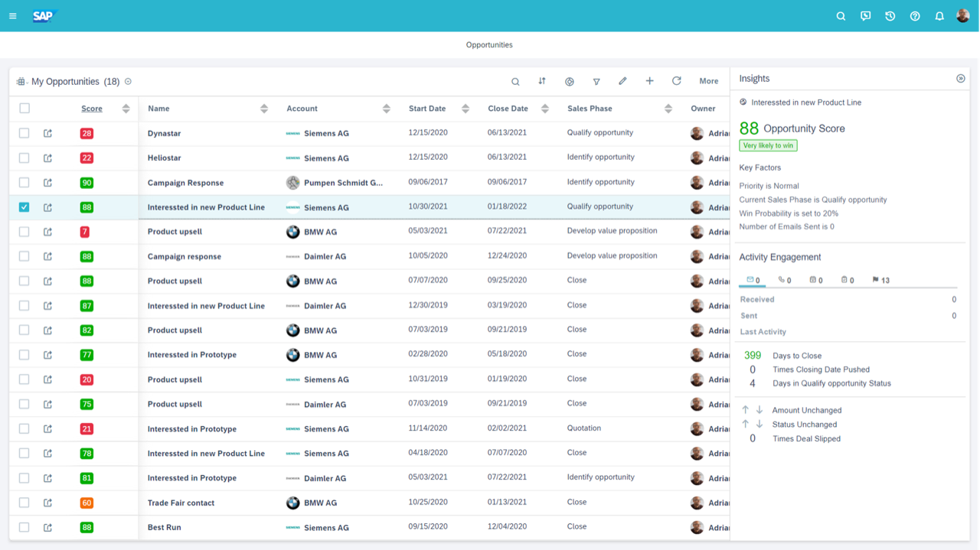The image size is (980, 550).
Task: Open the Account column sort arrows
Action: 387,109
